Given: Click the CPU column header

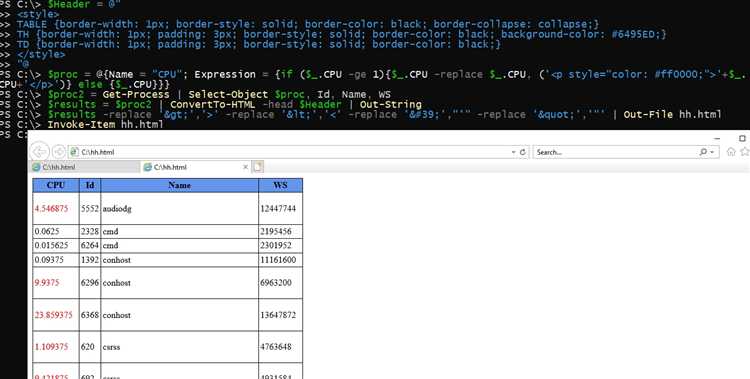Looking at the screenshot, I should click(x=56, y=185).
